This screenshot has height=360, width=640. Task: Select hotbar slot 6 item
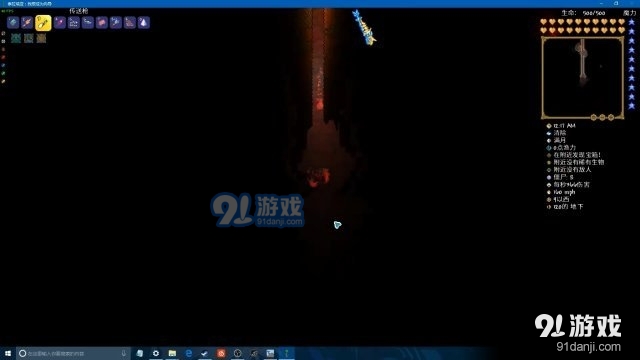pyautogui.click(x=88, y=22)
